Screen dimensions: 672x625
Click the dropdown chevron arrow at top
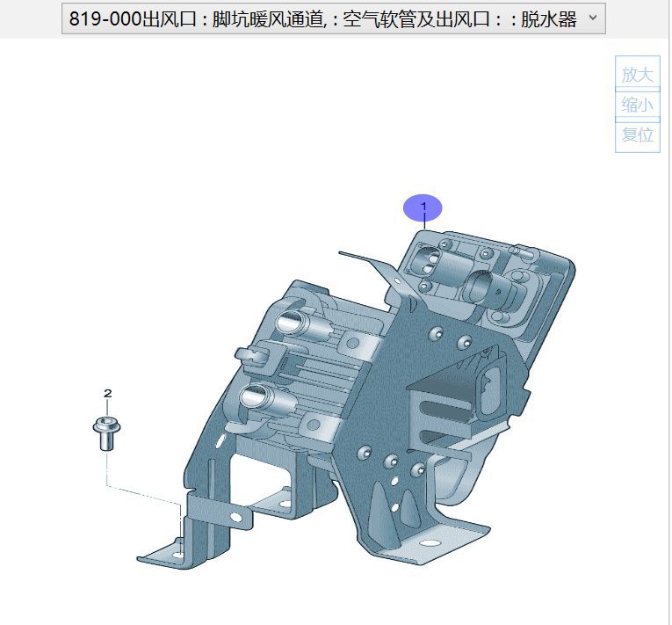click(x=592, y=18)
